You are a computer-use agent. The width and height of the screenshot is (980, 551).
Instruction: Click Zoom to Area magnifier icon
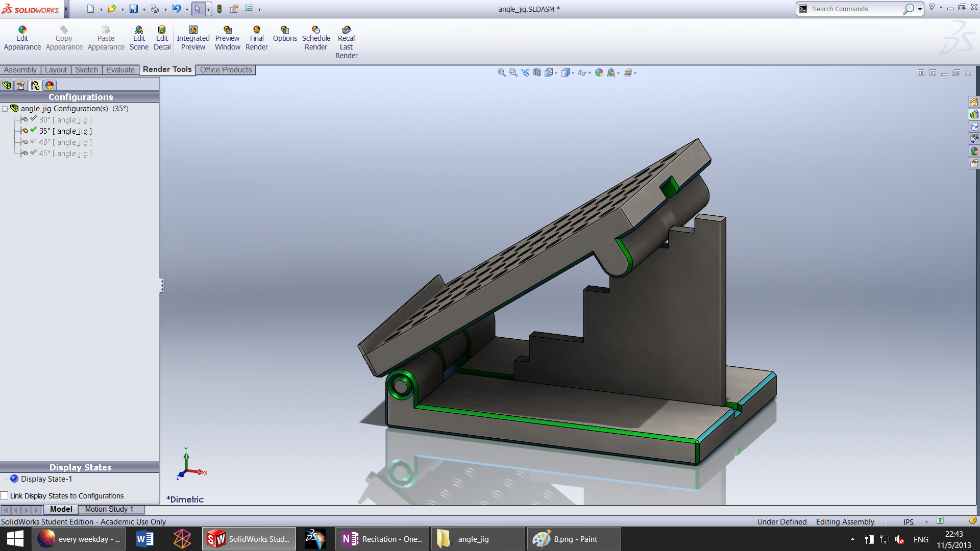tap(513, 72)
